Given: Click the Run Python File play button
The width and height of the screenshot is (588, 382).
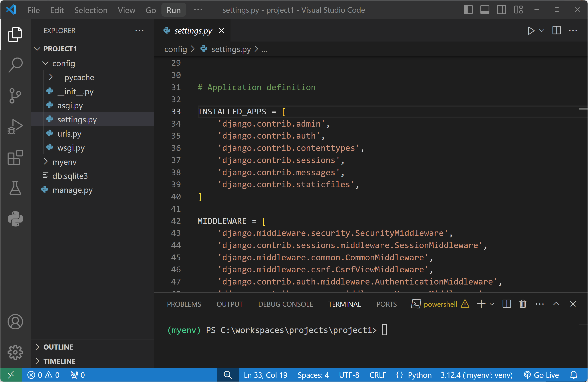Looking at the screenshot, I should click(531, 31).
